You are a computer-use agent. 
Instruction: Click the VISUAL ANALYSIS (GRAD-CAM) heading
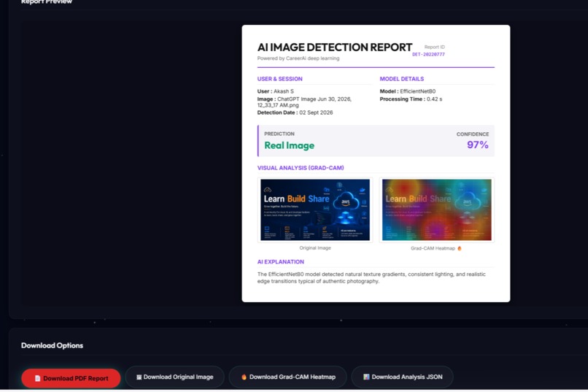pyautogui.click(x=301, y=168)
